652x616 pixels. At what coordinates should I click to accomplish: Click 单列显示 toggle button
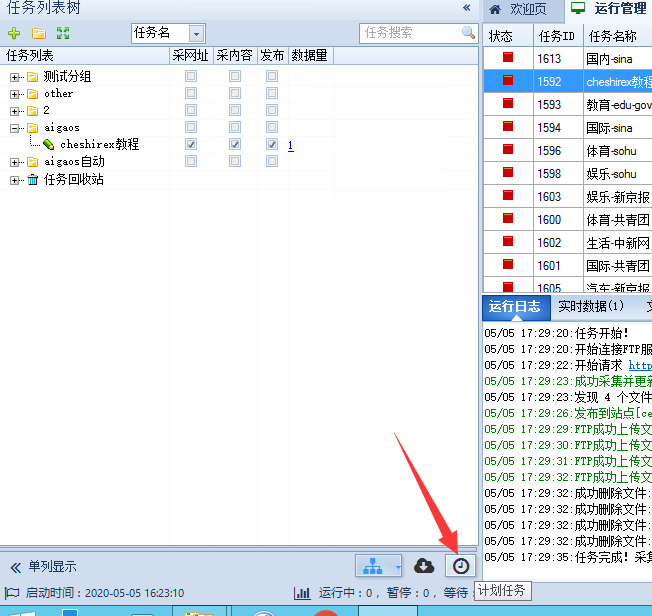tap(44, 567)
